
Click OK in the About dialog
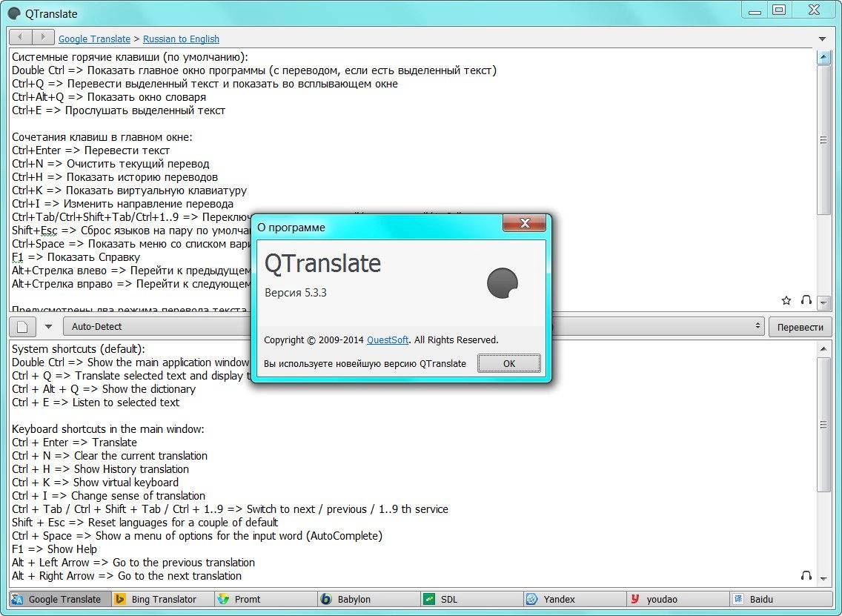pyautogui.click(x=509, y=363)
